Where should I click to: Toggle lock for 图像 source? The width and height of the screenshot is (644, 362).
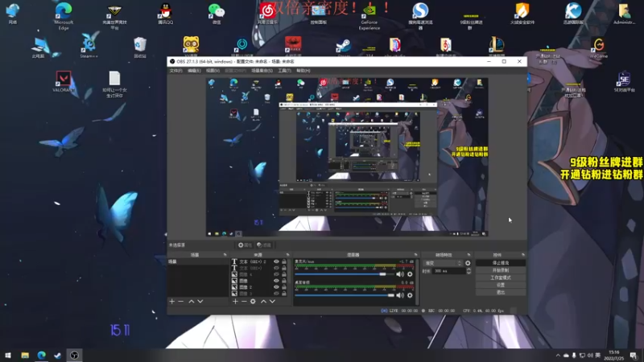click(x=284, y=281)
